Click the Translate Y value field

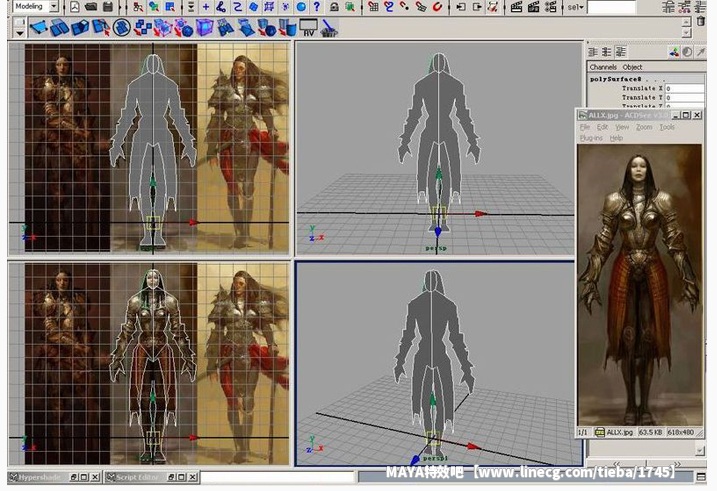[685, 97]
